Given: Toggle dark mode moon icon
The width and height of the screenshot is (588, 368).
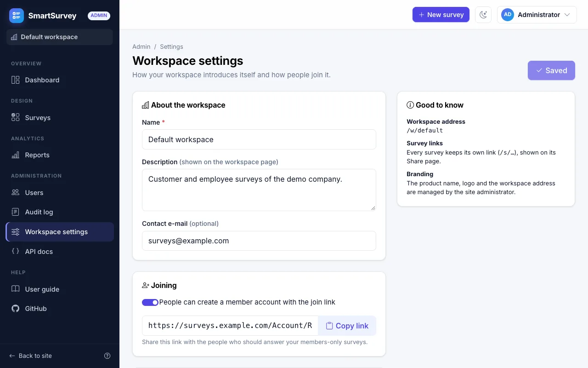Looking at the screenshot, I should [483, 15].
